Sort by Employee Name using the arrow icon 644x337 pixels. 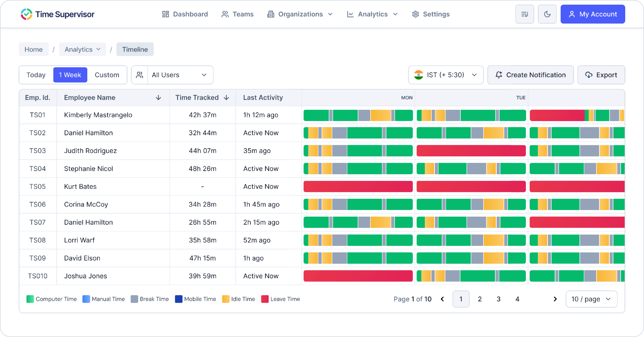158,98
